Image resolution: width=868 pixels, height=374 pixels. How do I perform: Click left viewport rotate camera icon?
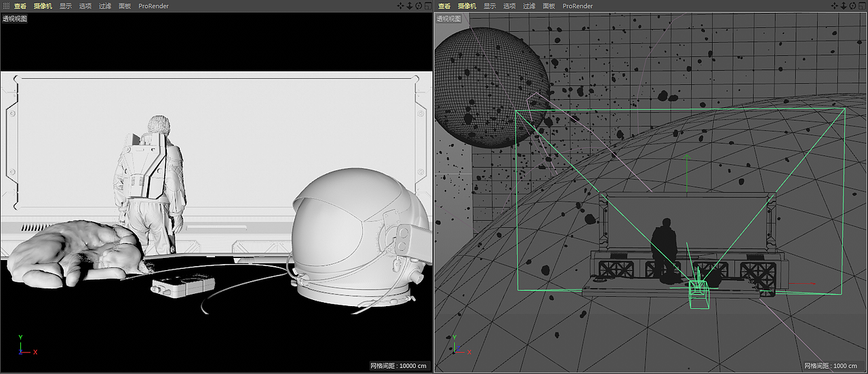click(418, 5)
